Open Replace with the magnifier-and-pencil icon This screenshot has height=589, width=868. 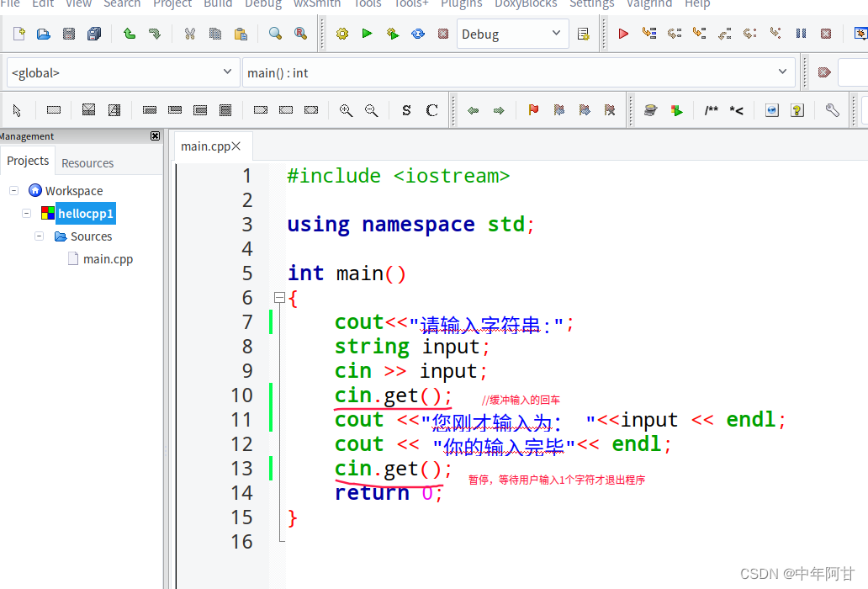[x=300, y=34]
